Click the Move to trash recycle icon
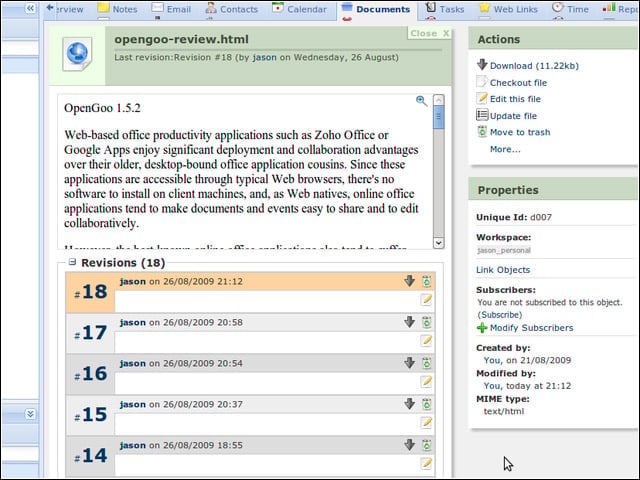This screenshot has height=480, width=640. [x=482, y=131]
